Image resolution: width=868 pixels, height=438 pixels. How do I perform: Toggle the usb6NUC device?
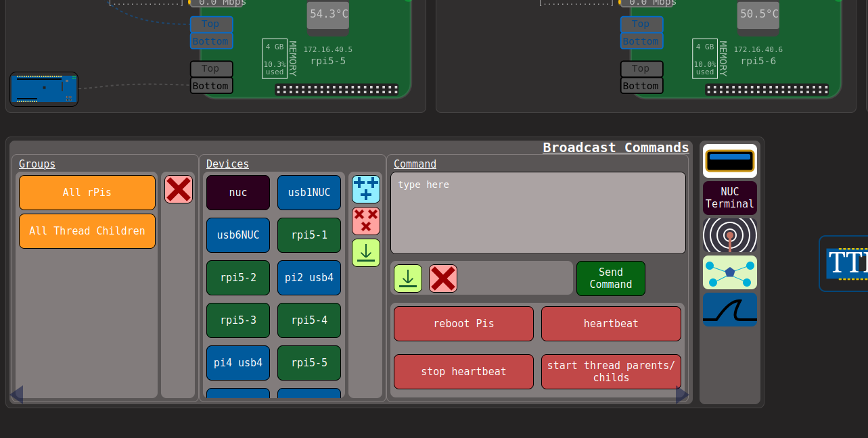[238, 235]
